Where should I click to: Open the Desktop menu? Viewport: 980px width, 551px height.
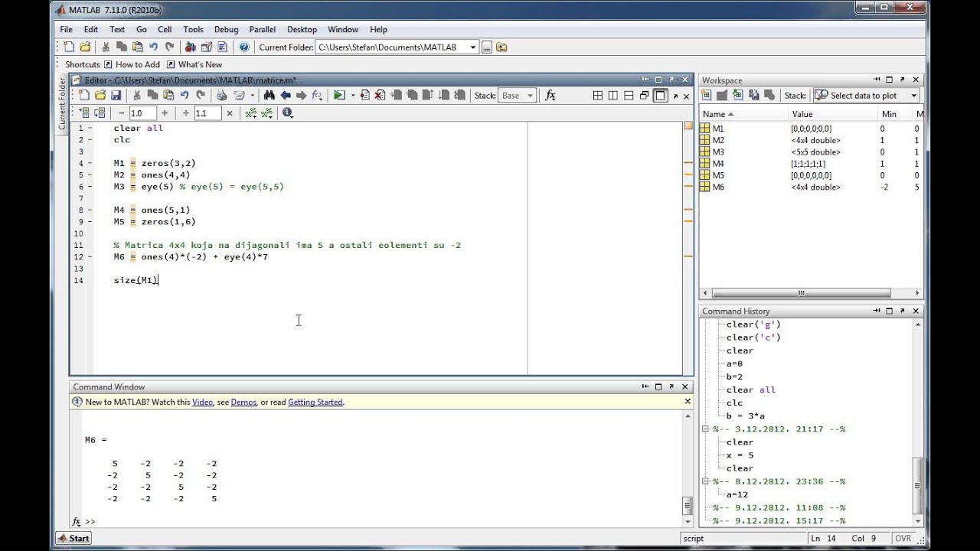(x=302, y=30)
